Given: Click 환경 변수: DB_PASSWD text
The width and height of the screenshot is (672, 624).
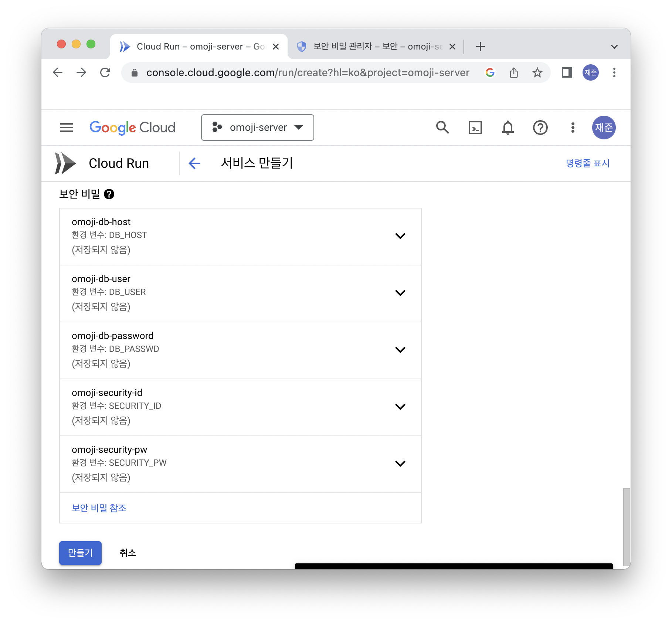Looking at the screenshot, I should pyautogui.click(x=115, y=349).
